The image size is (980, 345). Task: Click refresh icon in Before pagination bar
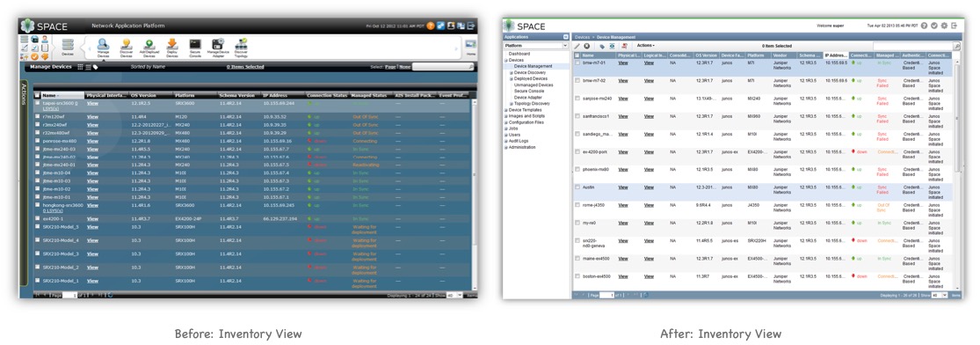click(x=111, y=294)
